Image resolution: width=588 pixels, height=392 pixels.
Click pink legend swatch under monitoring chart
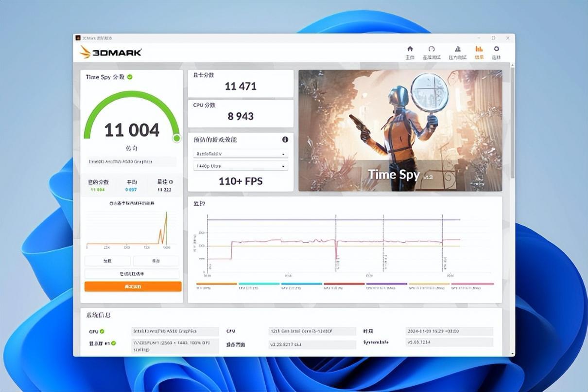pos(472,284)
